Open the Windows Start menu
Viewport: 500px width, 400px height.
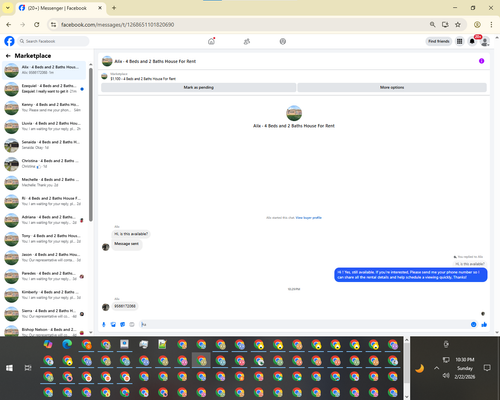pos(9,368)
